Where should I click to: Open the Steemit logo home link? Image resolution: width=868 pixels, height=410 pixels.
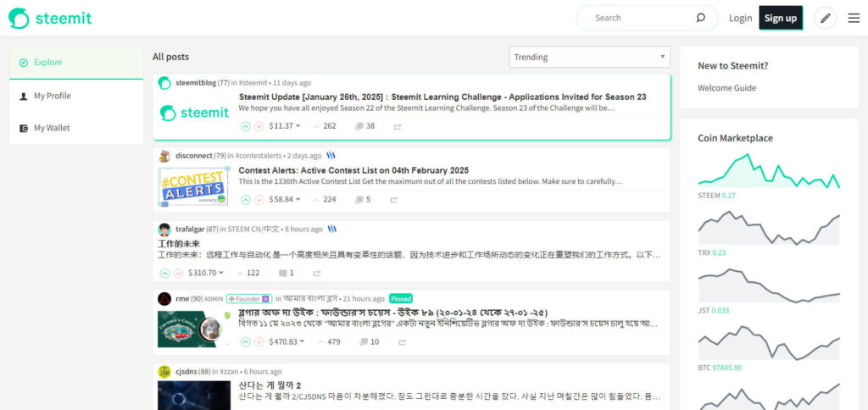(50, 19)
